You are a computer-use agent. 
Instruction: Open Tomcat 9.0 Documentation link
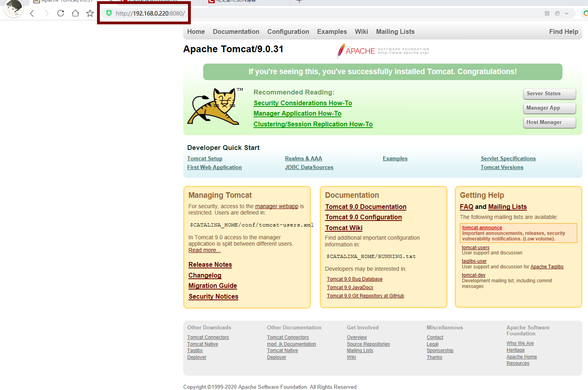pyautogui.click(x=366, y=207)
